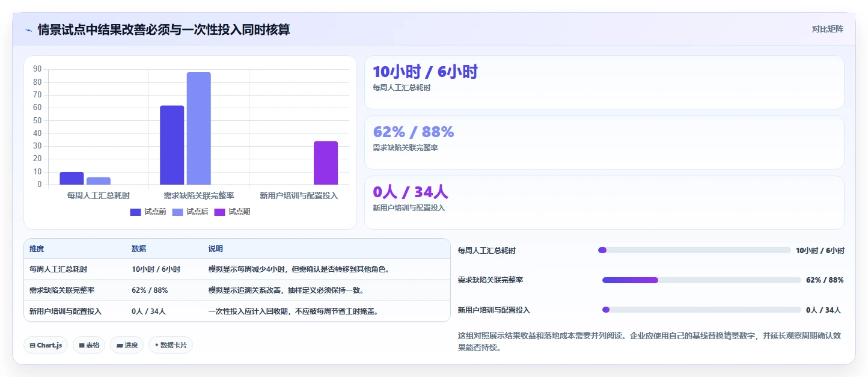Toggle the 试点后 legend item
The height and width of the screenshot is (377, 868).
point(190,212)
